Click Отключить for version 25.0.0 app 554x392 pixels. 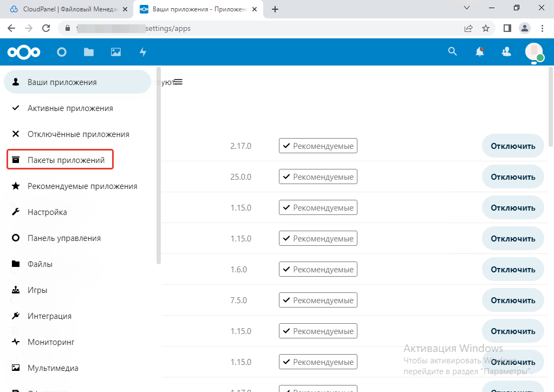pyautogui.click(x=512, y=177)
